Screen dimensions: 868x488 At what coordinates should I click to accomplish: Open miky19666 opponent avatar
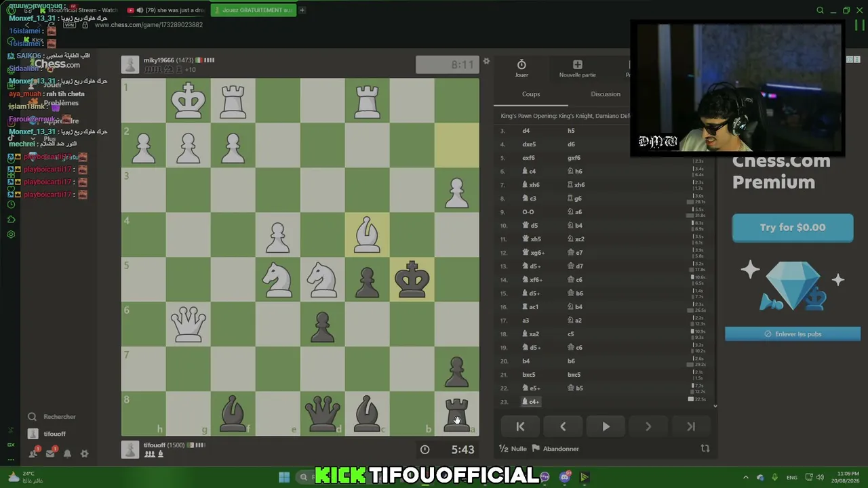point(130,64)
